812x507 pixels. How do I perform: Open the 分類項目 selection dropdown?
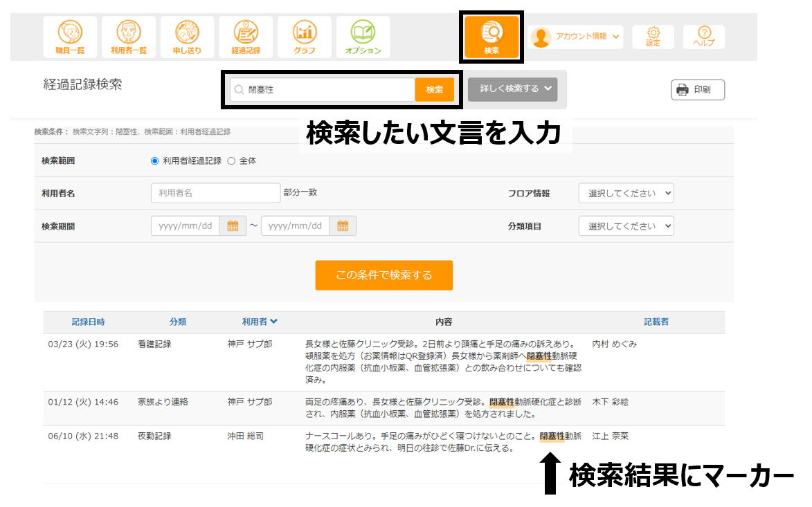(x=625, y=225)
